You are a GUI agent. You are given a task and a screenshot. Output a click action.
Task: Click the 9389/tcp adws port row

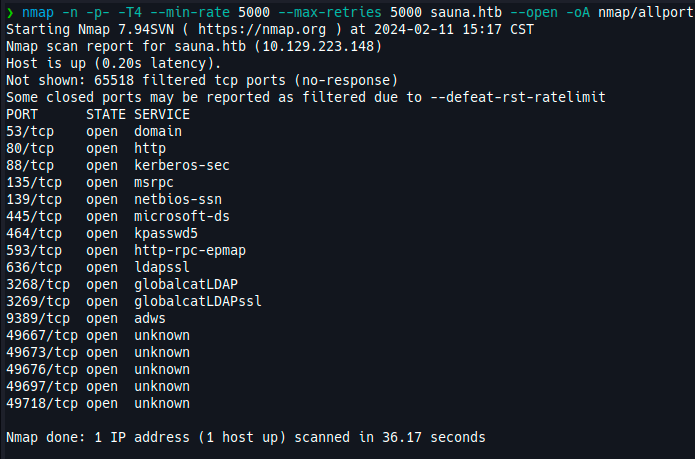pyautogui.click(x=86, y=319)
